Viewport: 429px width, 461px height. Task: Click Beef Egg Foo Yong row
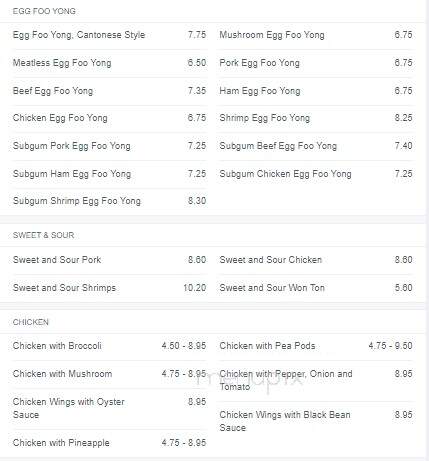[109, 91]
